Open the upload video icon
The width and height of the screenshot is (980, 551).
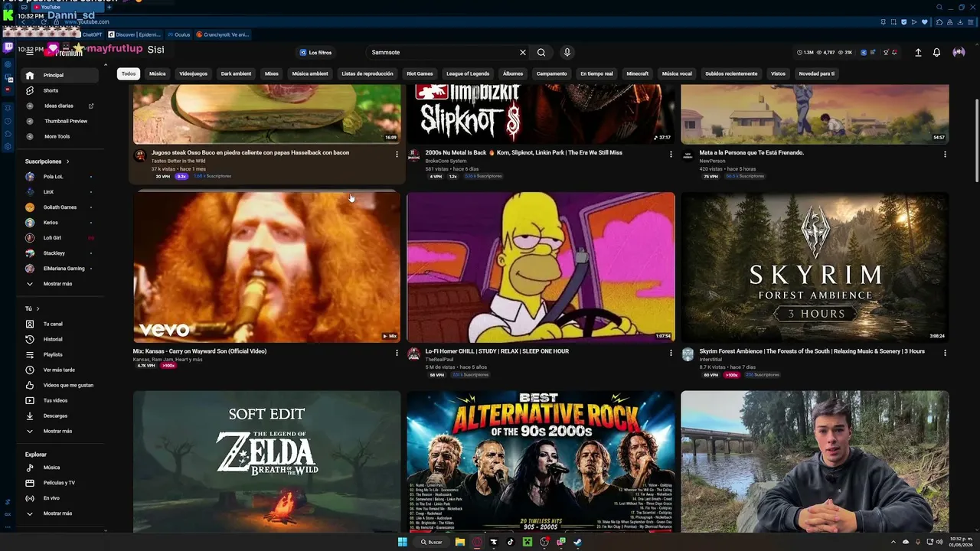coord(918,53)
